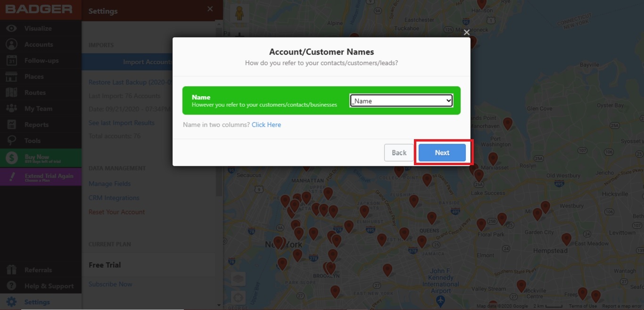
Task: Open the Reports chart icon
Action: click(11, 125)
